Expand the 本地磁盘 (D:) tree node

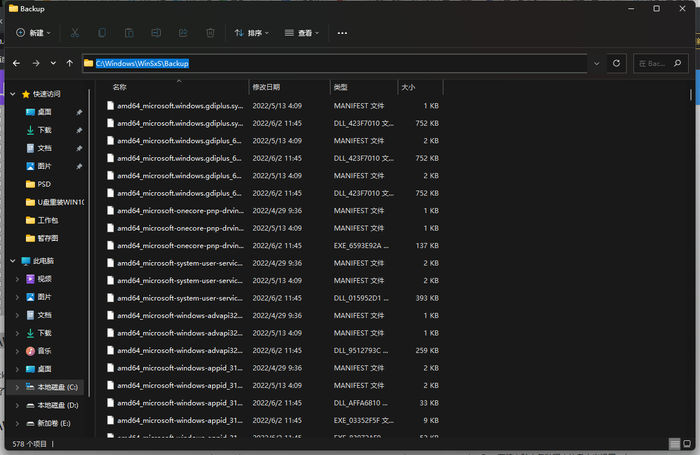(x=17, y=405)
